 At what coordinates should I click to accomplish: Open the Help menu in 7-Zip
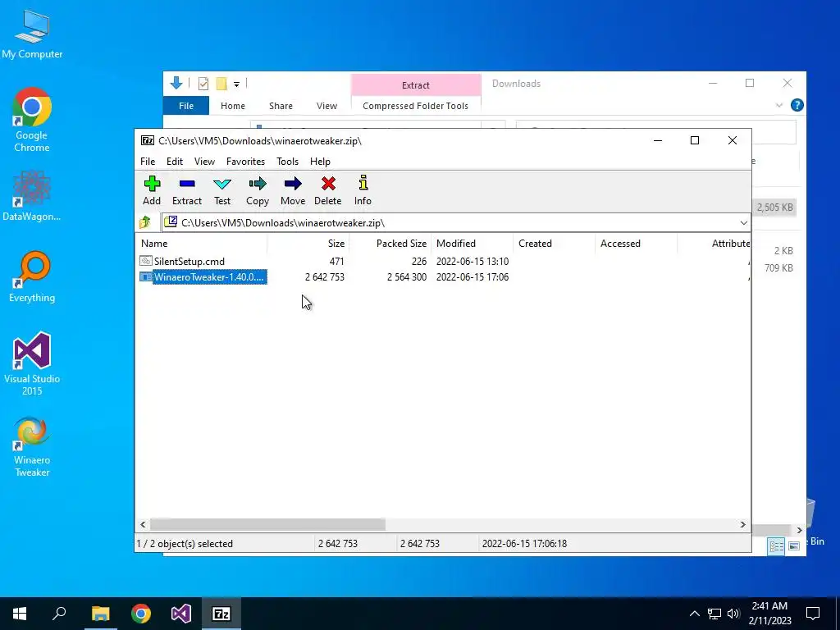320,162
